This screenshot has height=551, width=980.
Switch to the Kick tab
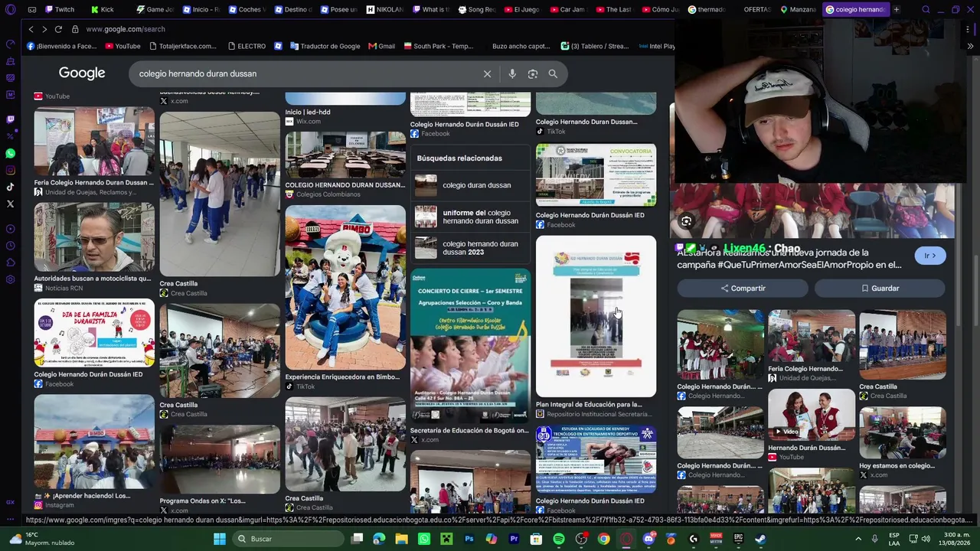point(103,10)
